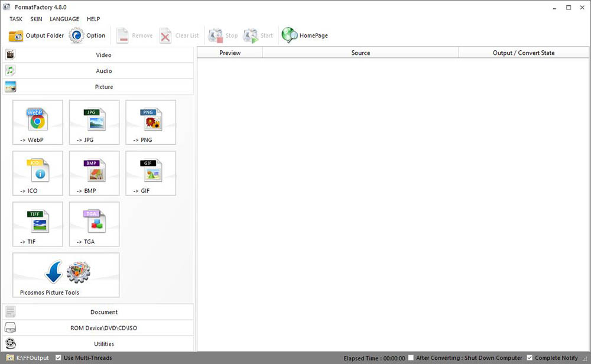Uncheck the Complete Notify checkbox
This screenshot has height=364, width=591.
pyautogui.click(x=530, y=358)
